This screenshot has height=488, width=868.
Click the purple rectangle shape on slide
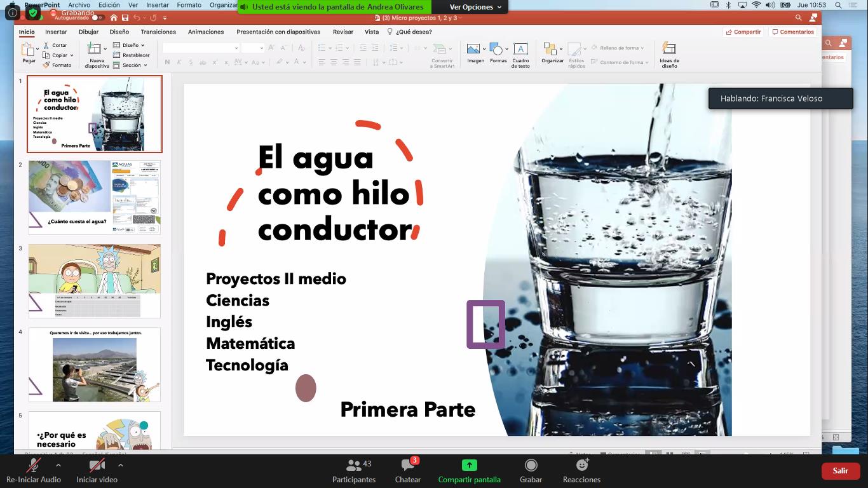pyautogui.click(x=486, y=324)
